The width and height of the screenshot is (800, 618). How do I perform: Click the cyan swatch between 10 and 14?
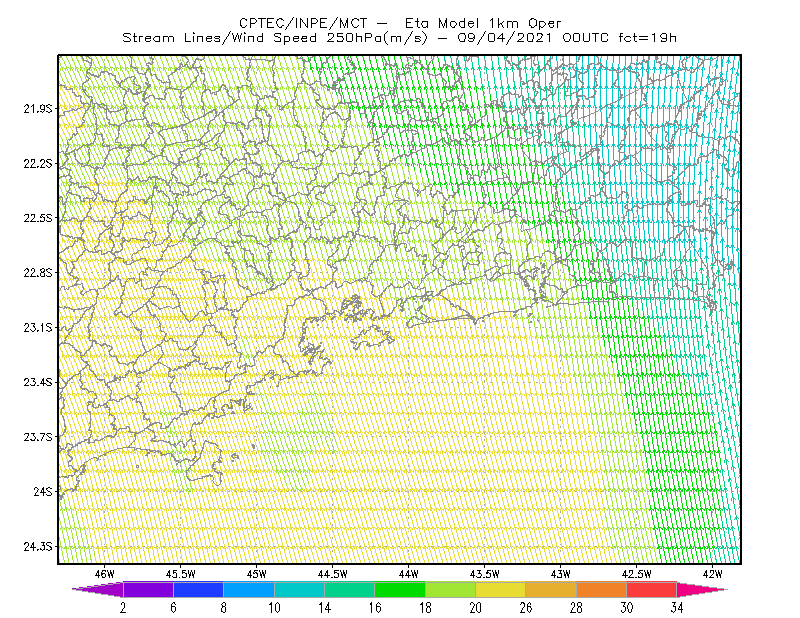pos(299,589)
